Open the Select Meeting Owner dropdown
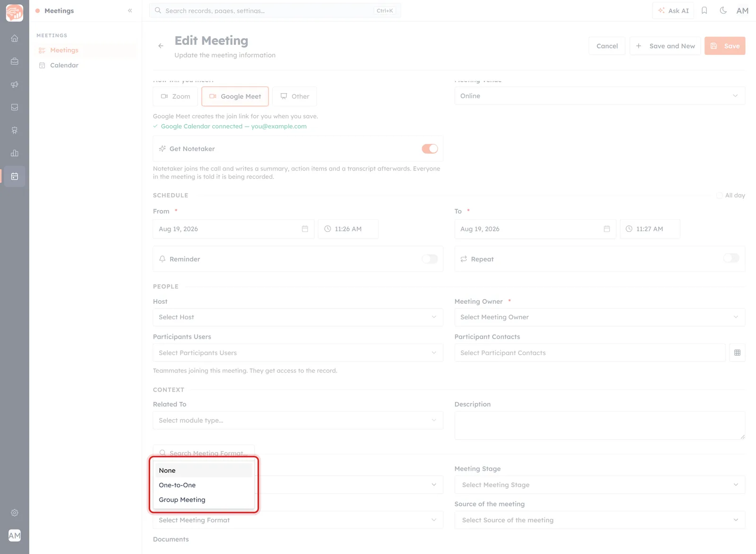The height and width of the screenshot is (554, 756). coord(600,317)
